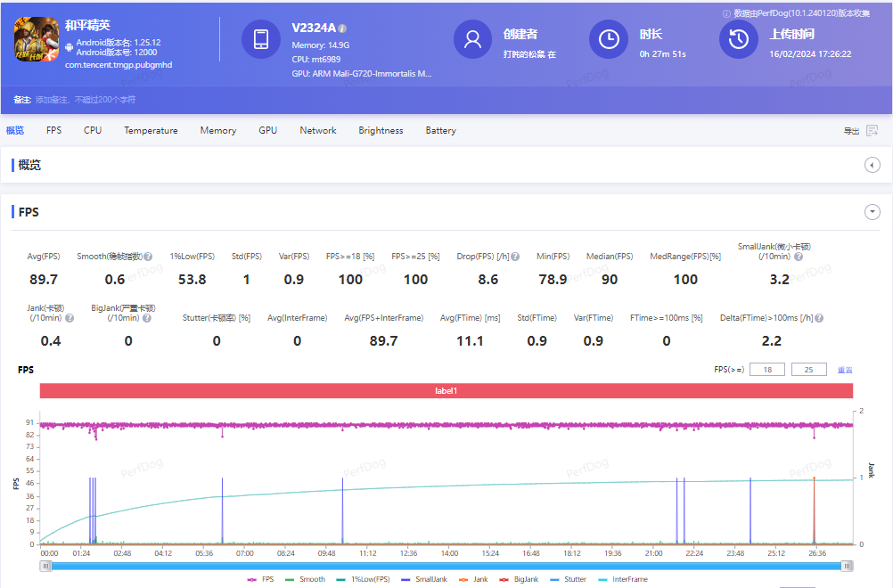Click the export (导出) report icon
Viewport: 893px width, 588px height.
pos(872,131)
